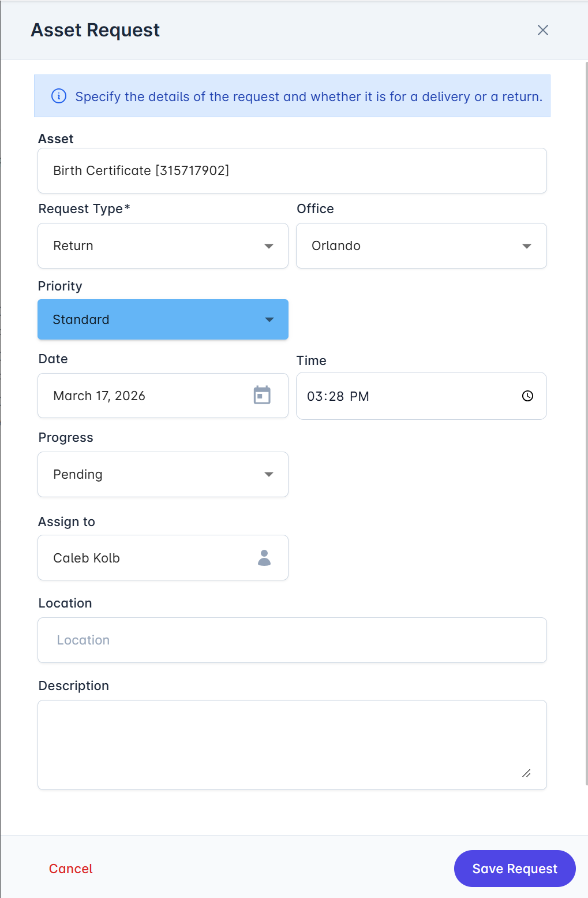
Task: Click the Date field showing March 17, 2026
Action: 144,396
